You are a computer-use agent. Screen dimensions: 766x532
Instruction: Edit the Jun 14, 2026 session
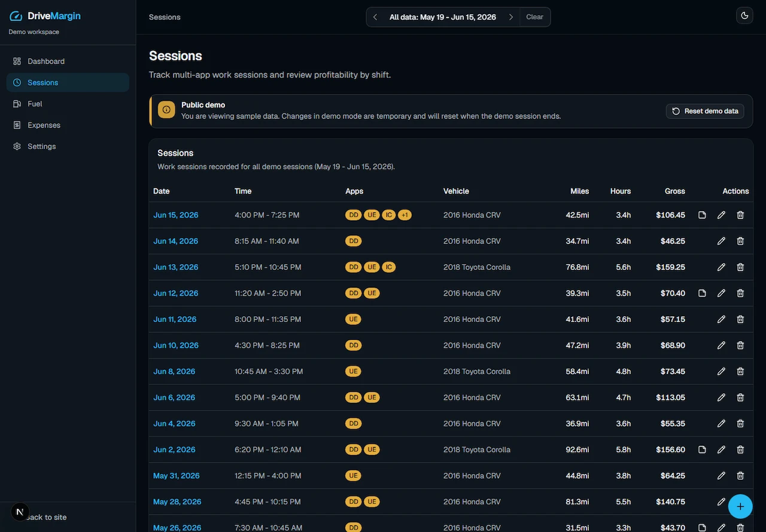[x=721, y=241]
